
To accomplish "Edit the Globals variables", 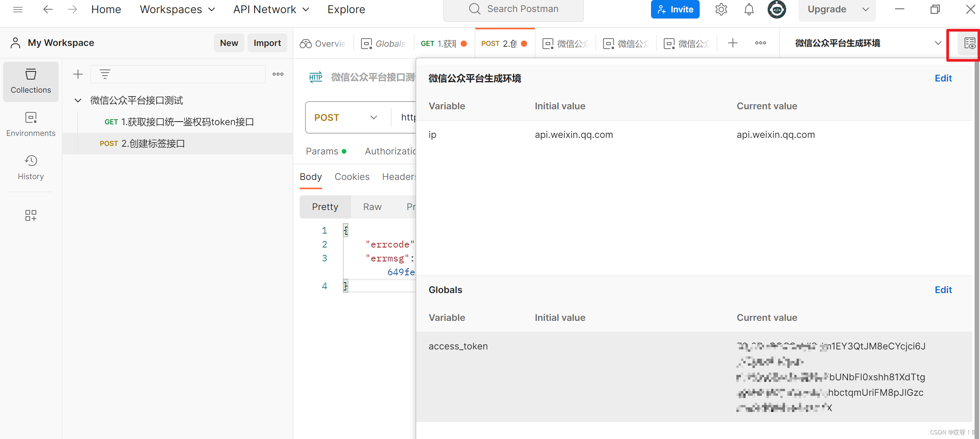I will [943, 290].
